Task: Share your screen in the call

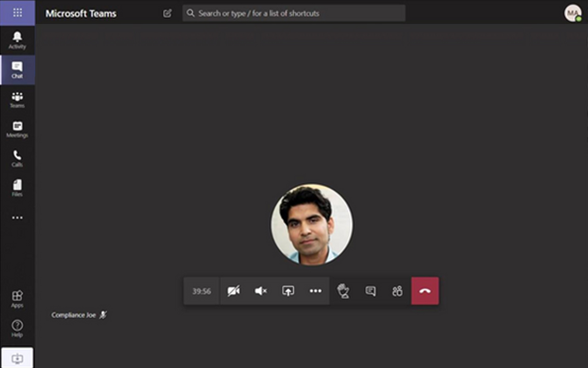Action: pos(288,291)
